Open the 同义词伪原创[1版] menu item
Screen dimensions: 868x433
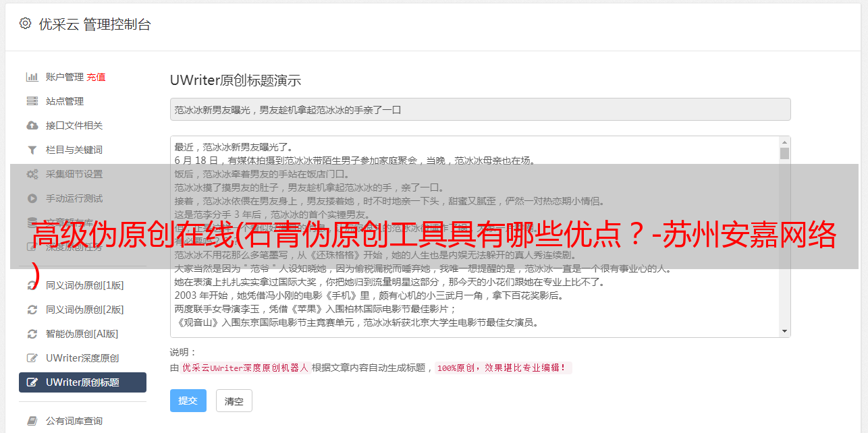pos(82,285)
